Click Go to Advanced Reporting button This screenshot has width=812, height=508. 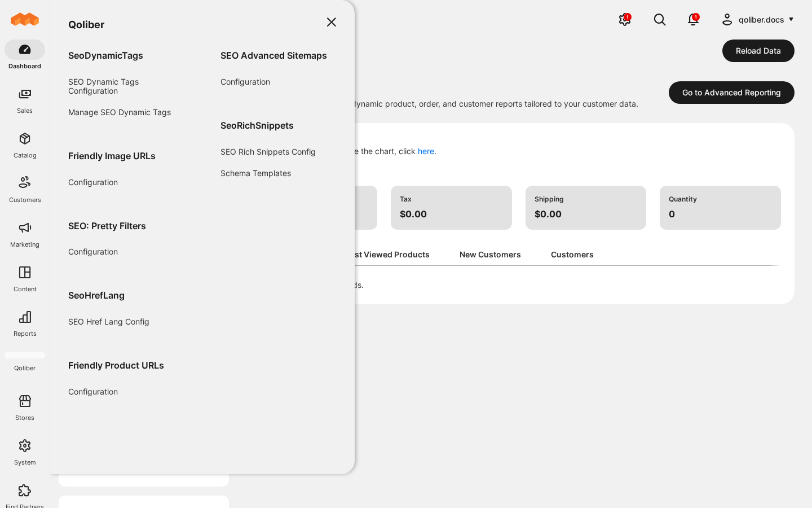coord(731,93)
